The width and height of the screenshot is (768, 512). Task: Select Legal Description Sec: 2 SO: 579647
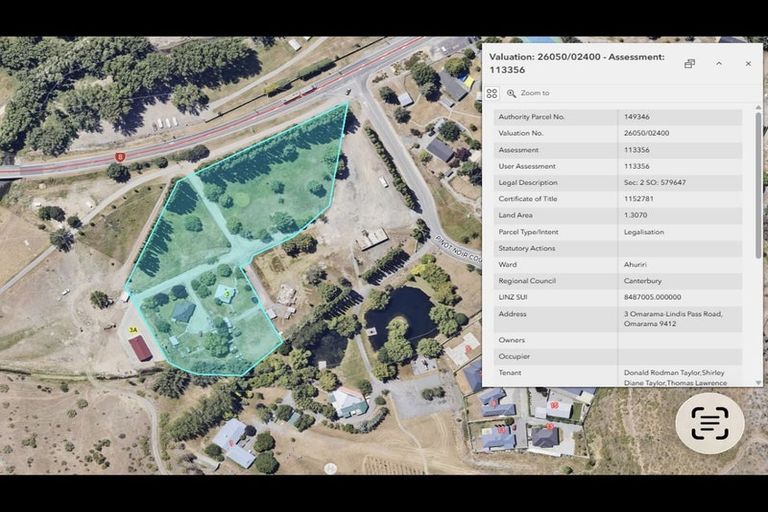point(655,182)
